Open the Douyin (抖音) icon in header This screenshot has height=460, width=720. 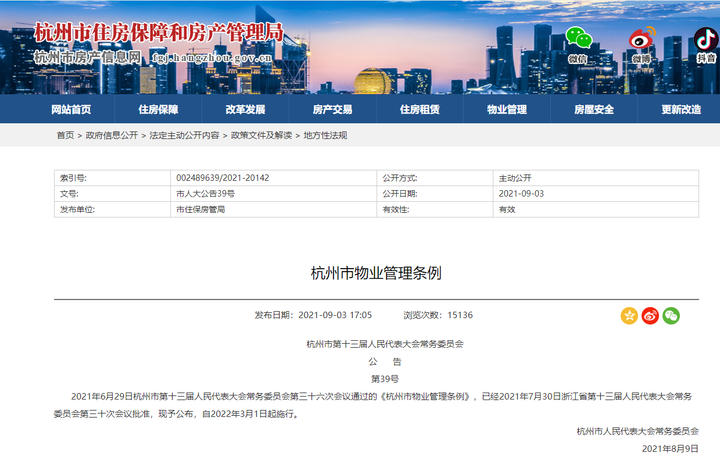(x=706, y=40)
